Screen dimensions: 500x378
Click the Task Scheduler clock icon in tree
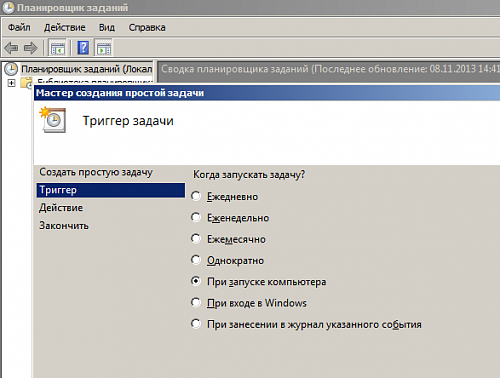pos(11,69)
